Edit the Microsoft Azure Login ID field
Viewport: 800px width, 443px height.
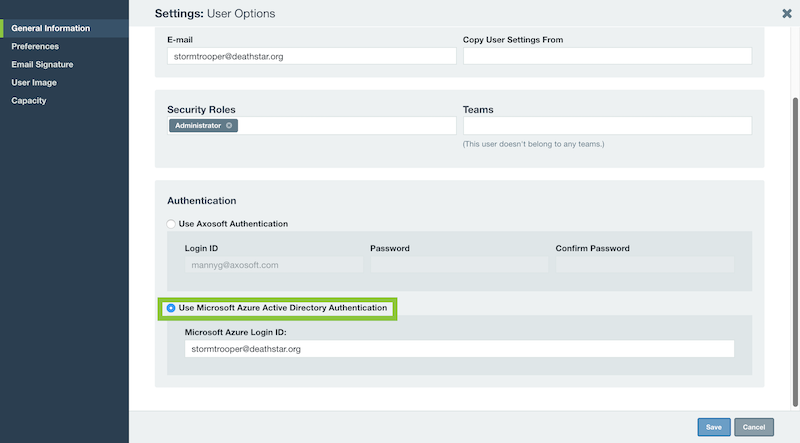coord(459,349)
